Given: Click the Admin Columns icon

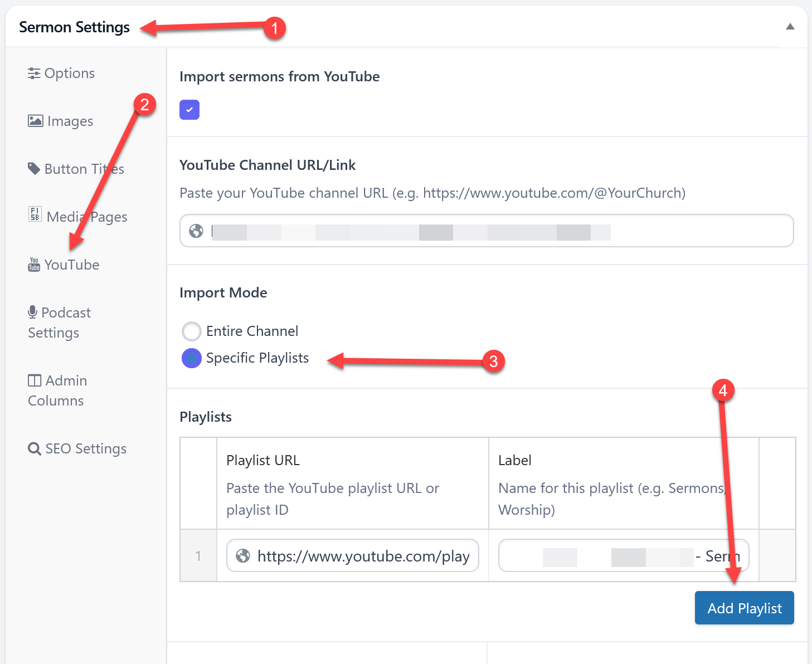Looking at the screenshot, I should 35,380.
